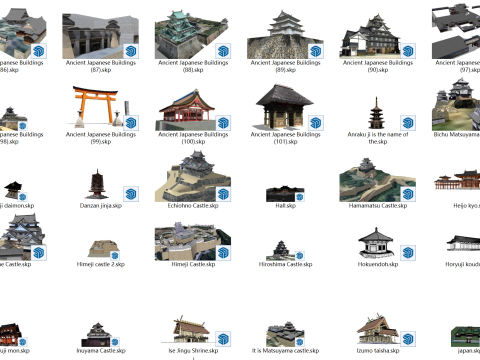The height and width of the screenshot is (360, 480).
Task: Click the file name 'Anraku ji is the name of the.skp'
Action: [x=378, y=138]
